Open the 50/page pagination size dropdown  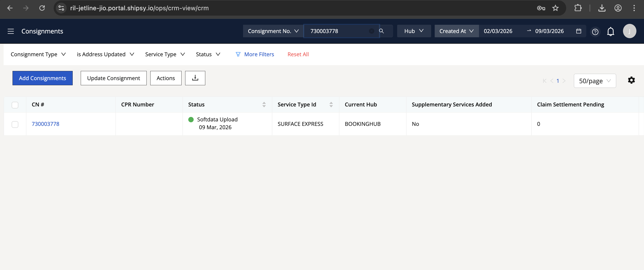click(x=595, y=81)
